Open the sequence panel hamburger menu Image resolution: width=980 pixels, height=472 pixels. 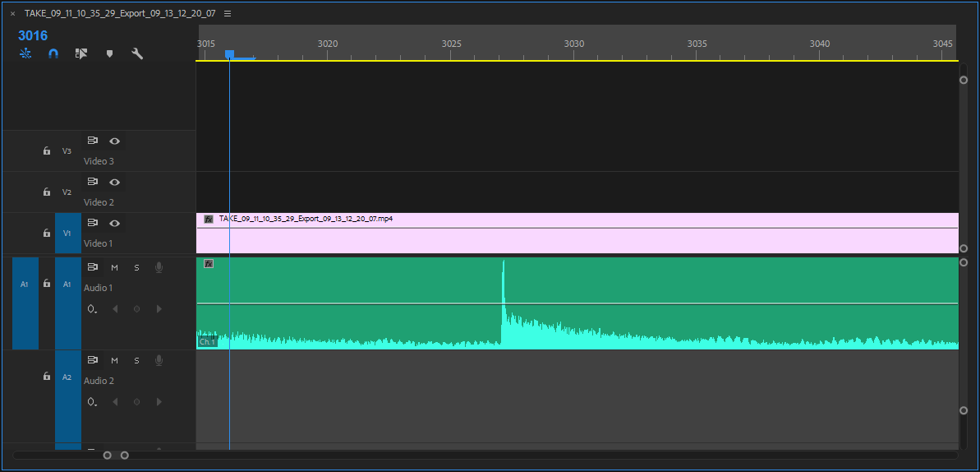(228, 14)
